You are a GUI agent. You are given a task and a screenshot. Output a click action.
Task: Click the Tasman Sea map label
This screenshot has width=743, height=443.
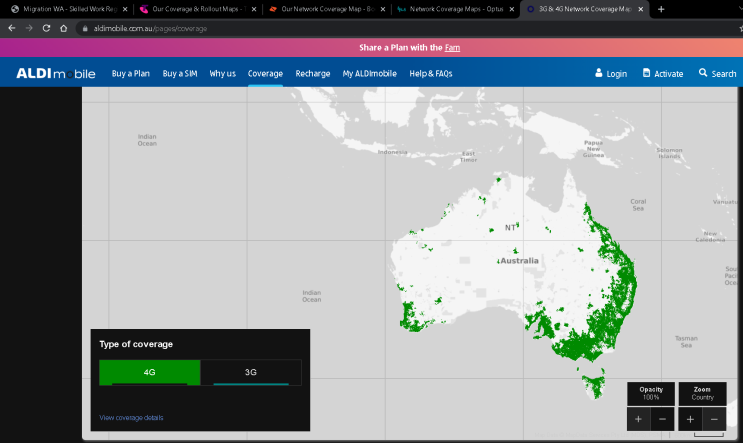(x=686, y=342)
